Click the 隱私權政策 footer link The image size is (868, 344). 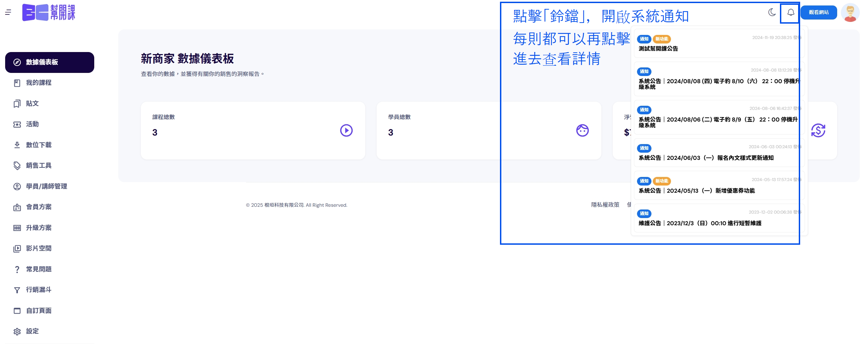(605, 205)
